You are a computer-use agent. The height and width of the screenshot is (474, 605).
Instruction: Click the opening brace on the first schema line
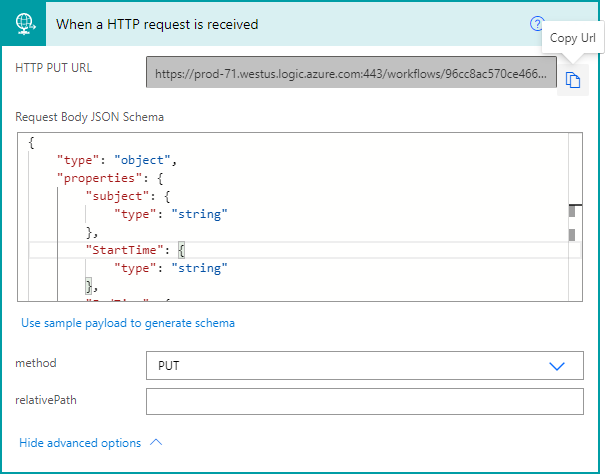coord(32,142)
